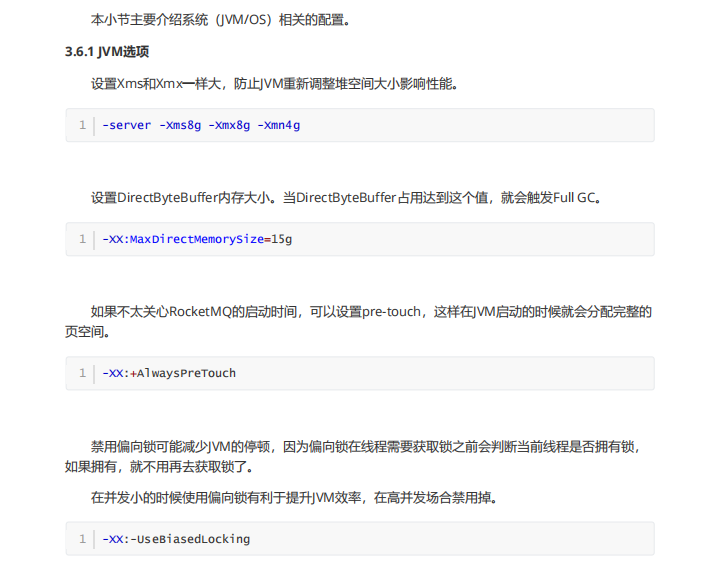Click the paragraph about DirectByteBuffer内存大小
Viewport: 709px width, 579px height.
point(346,198)
